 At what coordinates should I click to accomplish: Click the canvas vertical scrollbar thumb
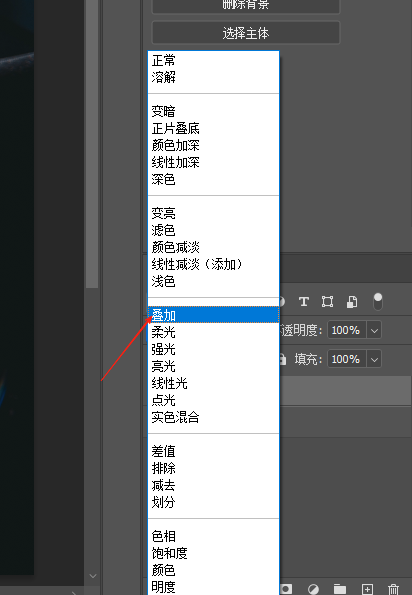tap(92, 144)
